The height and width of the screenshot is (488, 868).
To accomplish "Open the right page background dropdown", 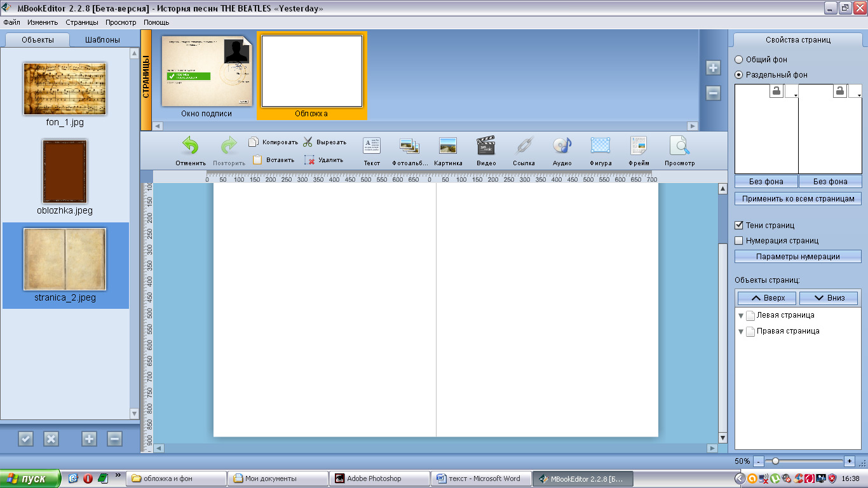I will pos(855,91).
